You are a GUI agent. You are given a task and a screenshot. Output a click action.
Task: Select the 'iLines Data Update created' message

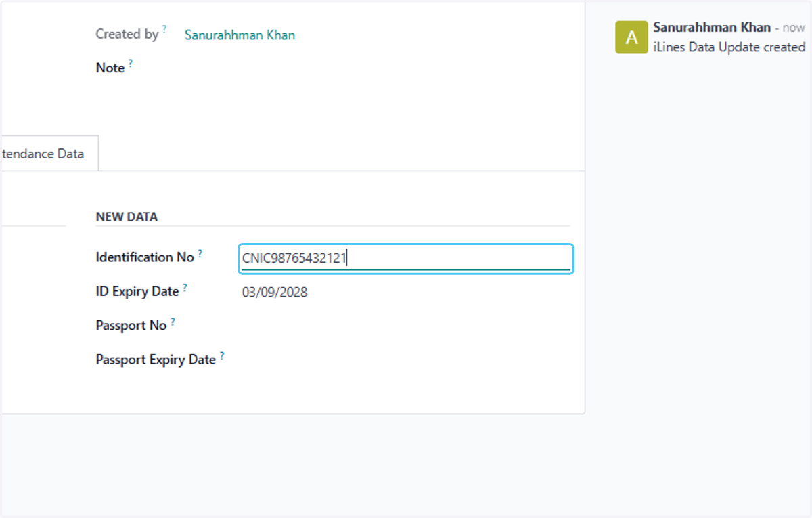pos(729,47)
